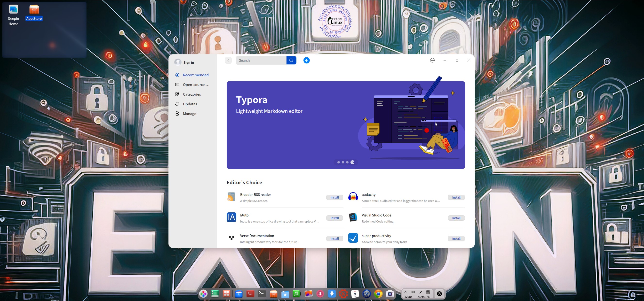Image resolution: width=644 pixels, height=301 pixels.
Task: Open the Open-source sidebar section
Action: click(x=192, y=85)
